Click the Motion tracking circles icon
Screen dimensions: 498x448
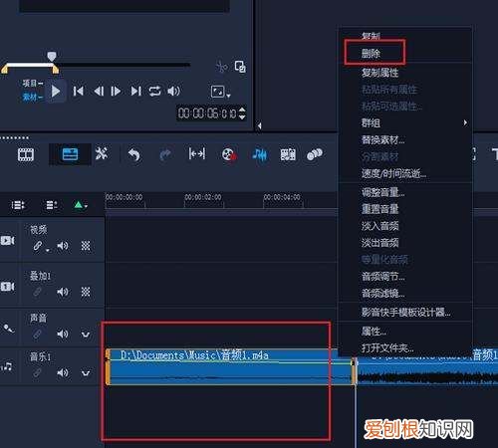pos(315,154)
